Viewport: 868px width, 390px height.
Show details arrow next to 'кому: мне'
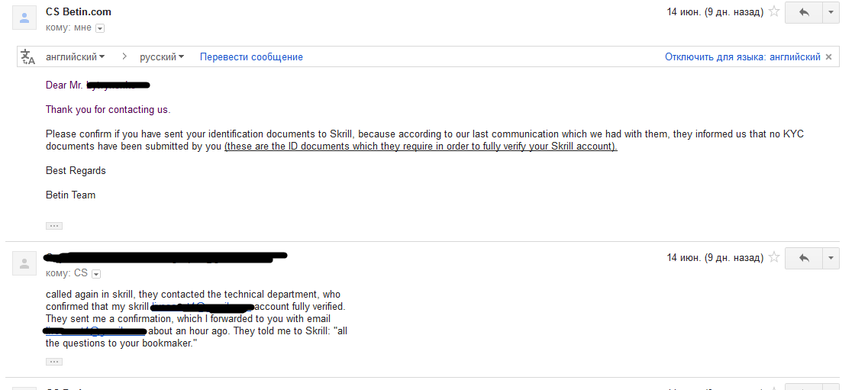coord(100,28)
